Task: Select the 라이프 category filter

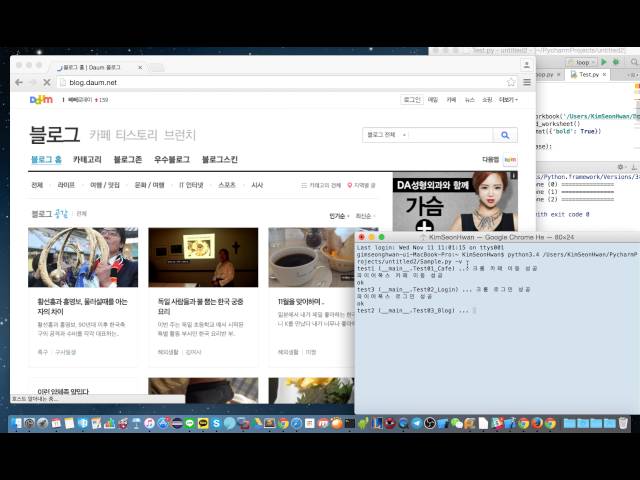Action: [66, 185]
